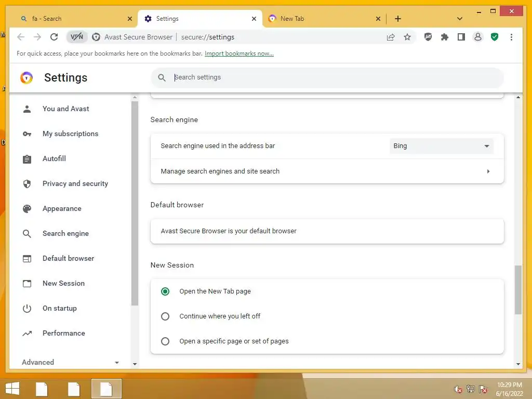The width and height of the screenshot is (532, 399).
Task: Open the extensions puzzle icon
Action: [x=445, y=37]
